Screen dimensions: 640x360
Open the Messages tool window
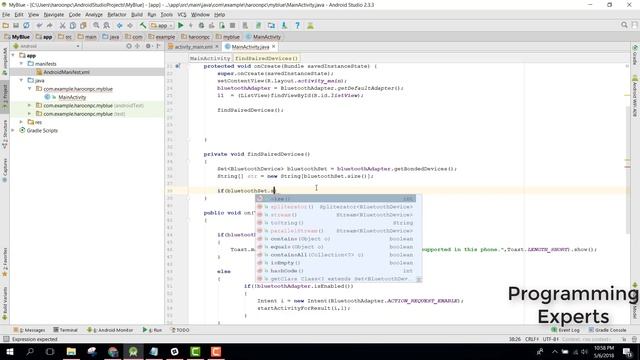(x=29, y=330)
